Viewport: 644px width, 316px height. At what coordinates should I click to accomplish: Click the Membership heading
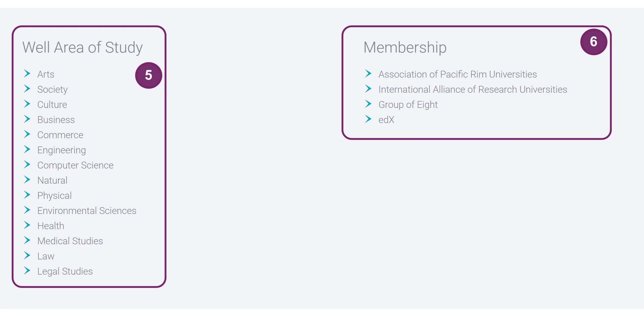point(405,47)
